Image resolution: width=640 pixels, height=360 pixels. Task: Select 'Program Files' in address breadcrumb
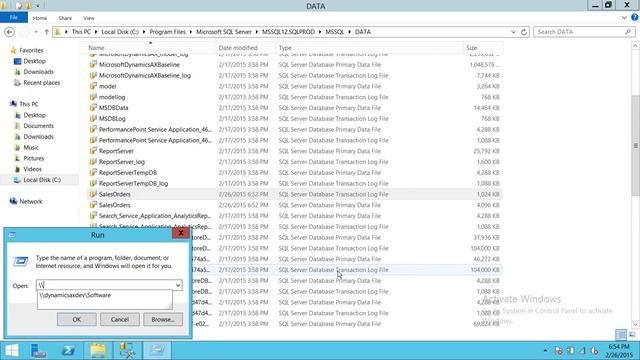167,32
